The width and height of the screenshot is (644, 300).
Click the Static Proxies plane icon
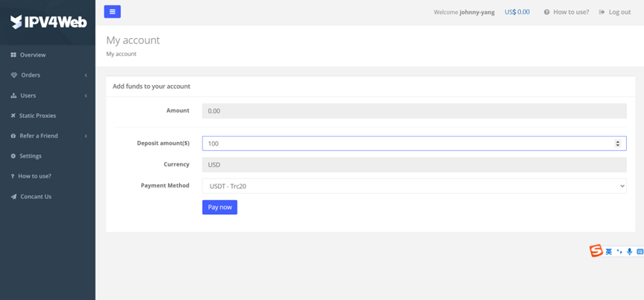pyautogui.click(x=13, y=116)
